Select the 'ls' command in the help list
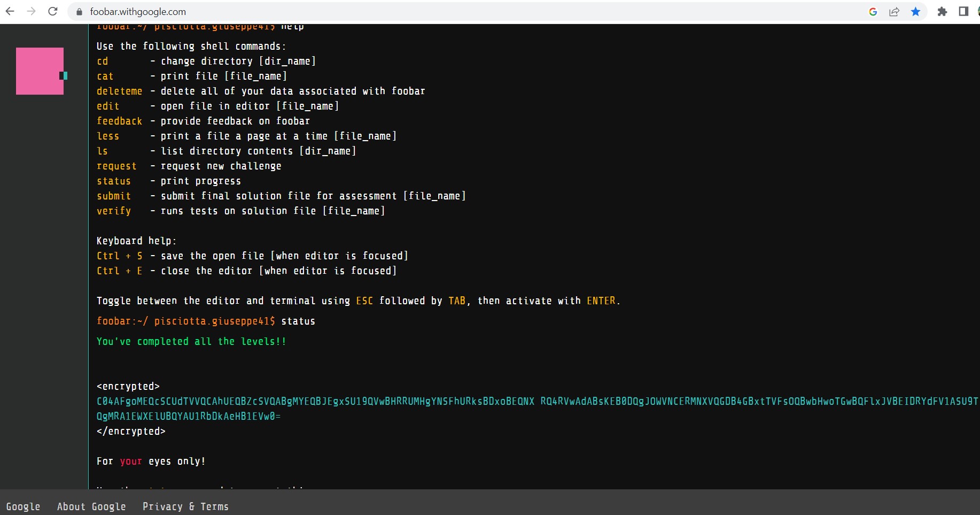 click(102, 151)
